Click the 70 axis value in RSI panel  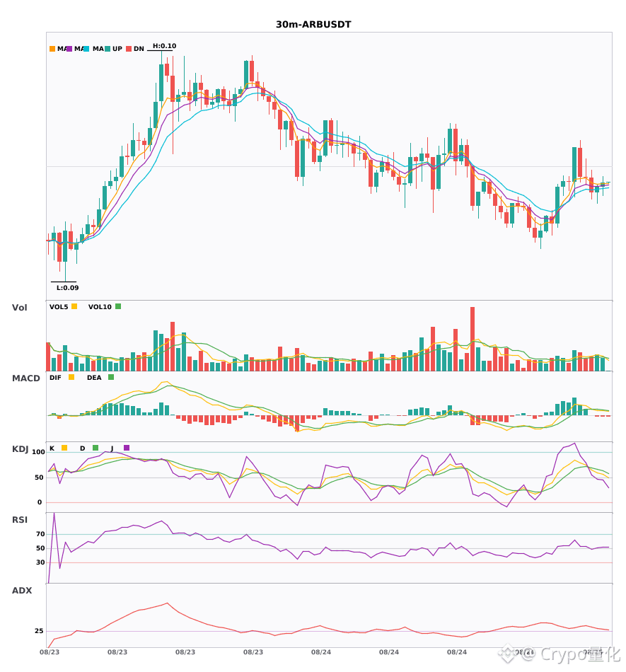[x=41, y=534]
